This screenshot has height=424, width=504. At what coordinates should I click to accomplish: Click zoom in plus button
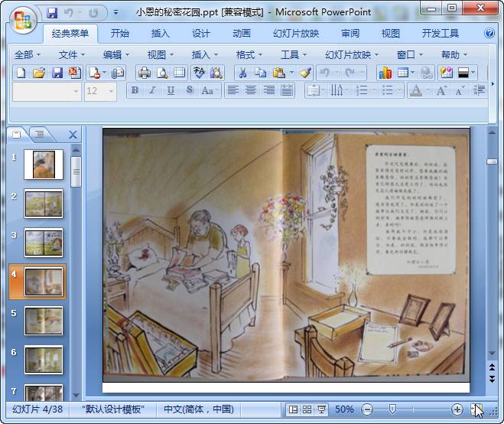457,409
